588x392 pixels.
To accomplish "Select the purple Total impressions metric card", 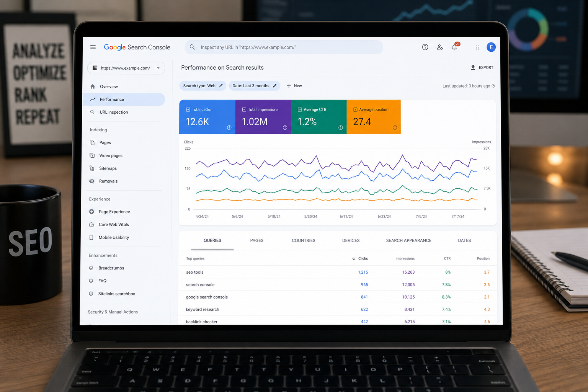I will tap(263, 117).
